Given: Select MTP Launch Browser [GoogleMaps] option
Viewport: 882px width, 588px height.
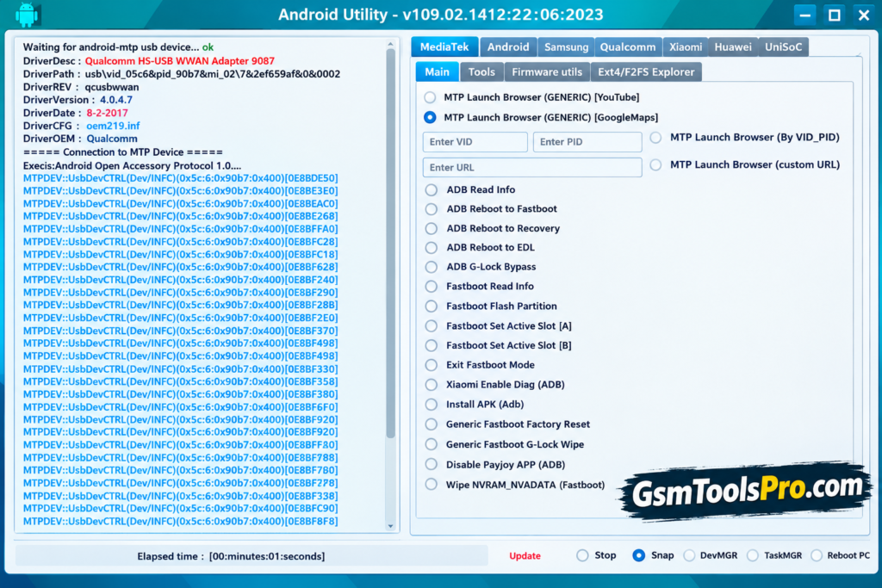Looking at the screenshot, I should click(x=431, y=117).
